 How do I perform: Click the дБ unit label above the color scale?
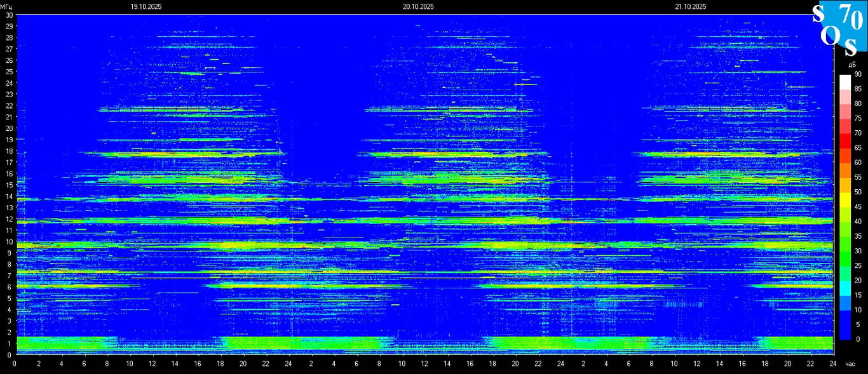pyautogui.click(x=851, y=65)
